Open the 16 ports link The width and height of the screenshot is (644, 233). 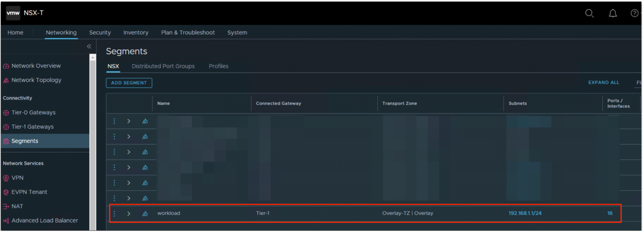click(610, 214)
